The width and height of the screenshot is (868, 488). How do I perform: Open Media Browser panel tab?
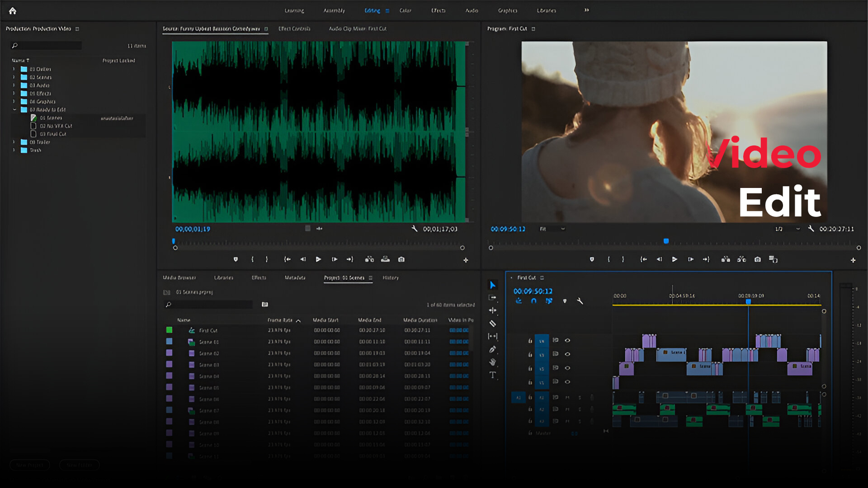pyautogui.click(x=179, y=278)
